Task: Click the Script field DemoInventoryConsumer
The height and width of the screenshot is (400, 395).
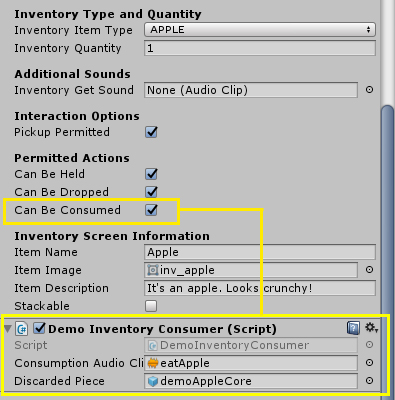Action: (251, 345)
